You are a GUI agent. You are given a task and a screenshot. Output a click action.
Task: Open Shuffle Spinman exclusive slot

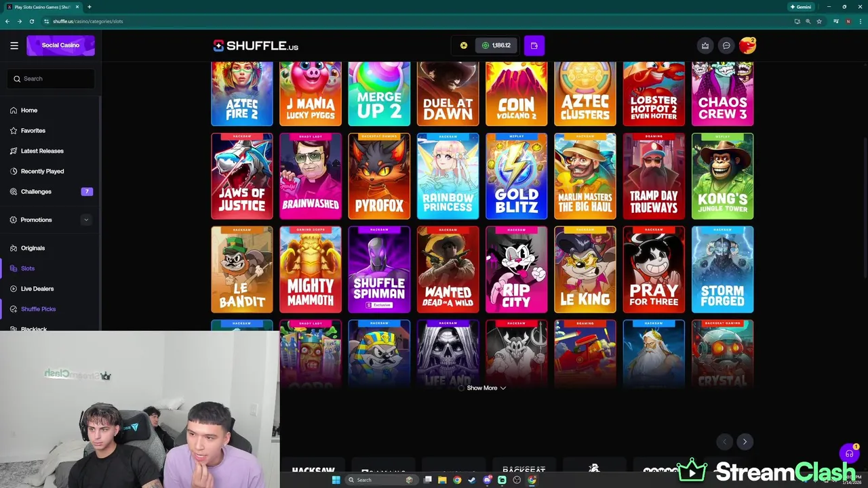point(379,270)
